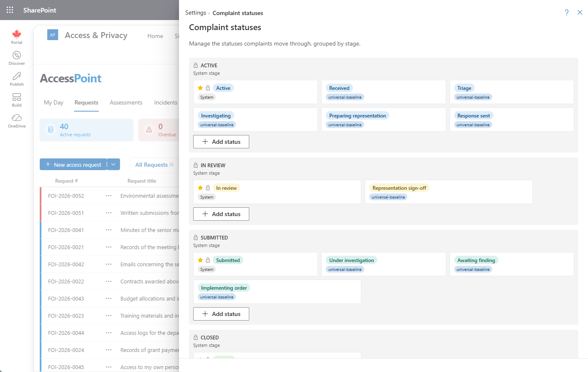Open the Response sent status card
Image resolution: width=588 pixels, height=372 pixels.
(512, 120)
